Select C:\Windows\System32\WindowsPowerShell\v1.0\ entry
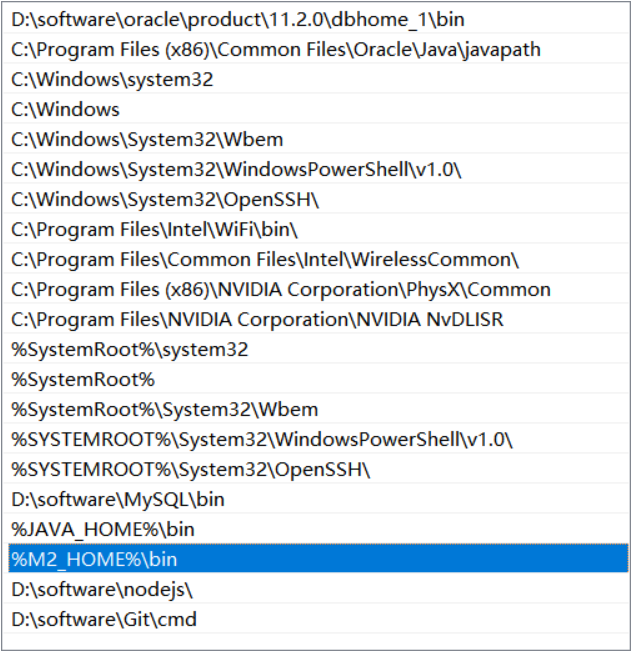 tap(317, 169)
